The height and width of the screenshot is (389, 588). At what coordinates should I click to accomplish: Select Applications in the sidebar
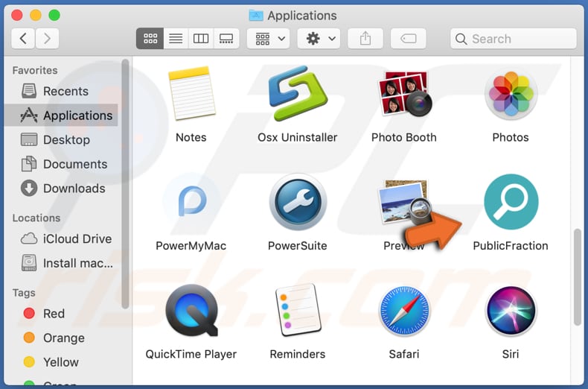coord(62,116)
